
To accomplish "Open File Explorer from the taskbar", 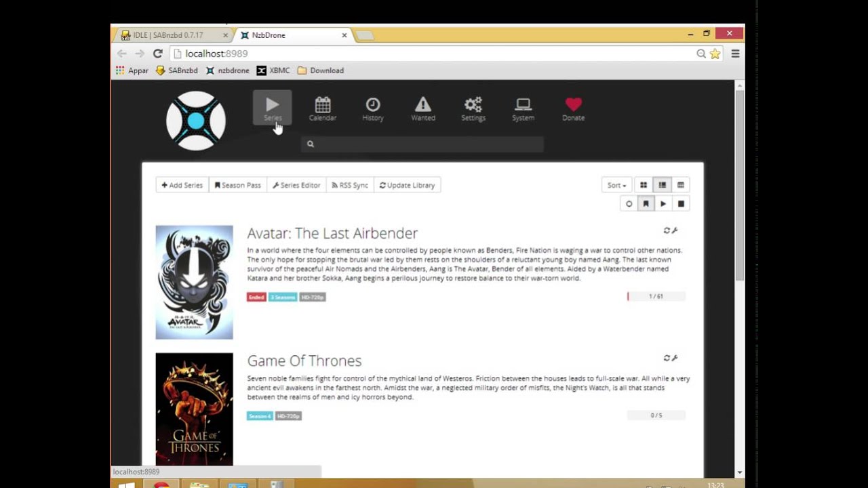I will [199, 484].
